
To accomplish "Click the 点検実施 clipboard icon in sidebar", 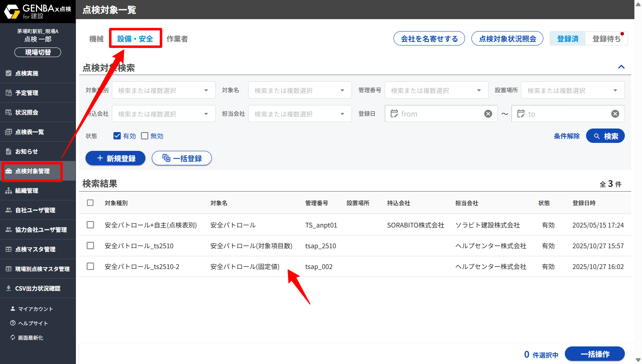I will [8, 73].
